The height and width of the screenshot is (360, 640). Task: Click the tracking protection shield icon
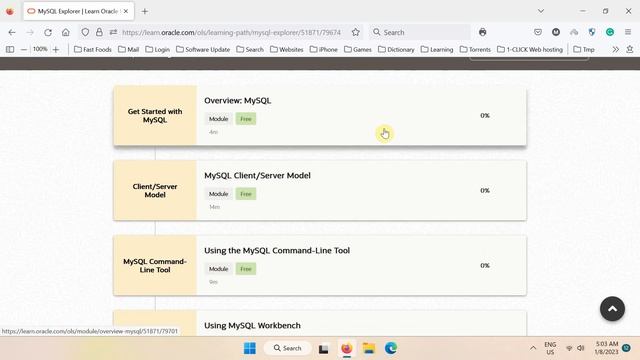(x=85, y=32)
